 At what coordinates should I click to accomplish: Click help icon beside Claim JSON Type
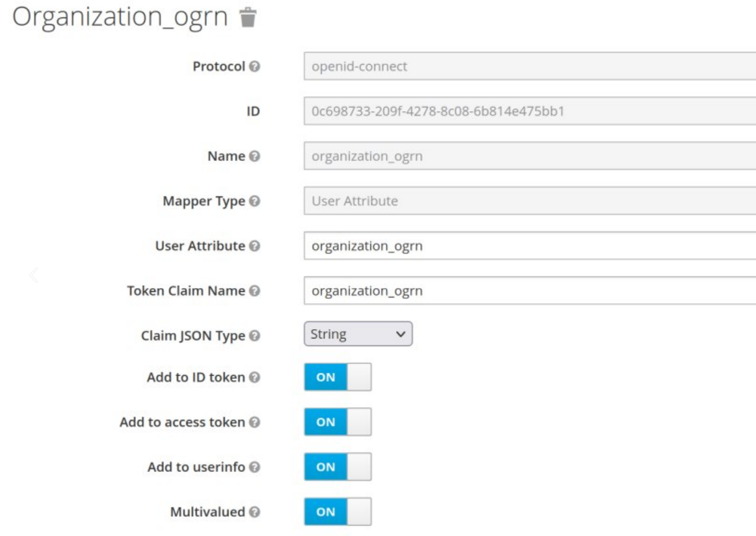point(254,336)
